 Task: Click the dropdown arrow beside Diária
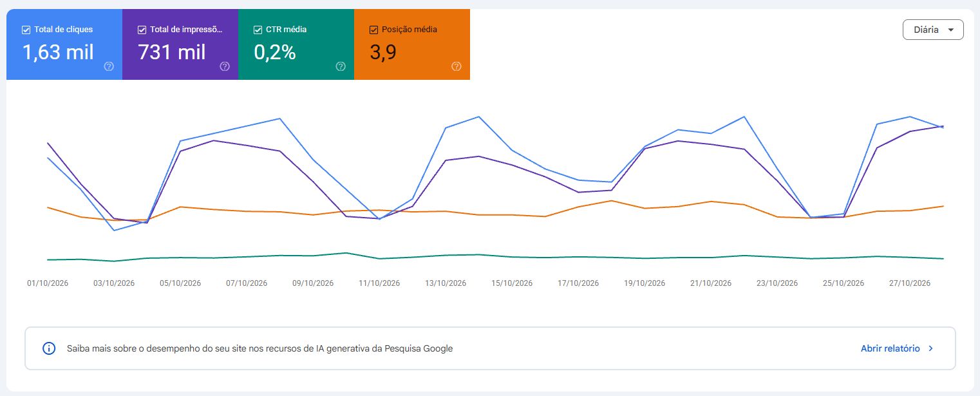click(951, 30)
